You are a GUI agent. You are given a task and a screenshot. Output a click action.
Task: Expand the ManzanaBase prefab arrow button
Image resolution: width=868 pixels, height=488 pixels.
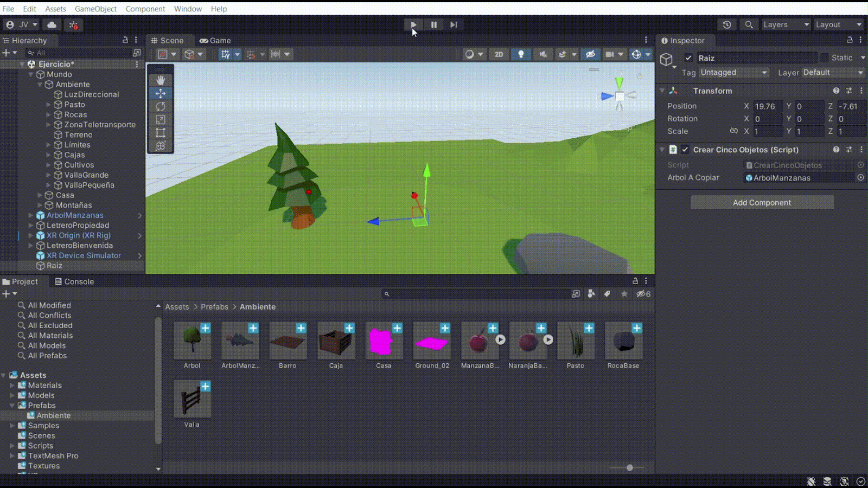[x=500, y=340]
